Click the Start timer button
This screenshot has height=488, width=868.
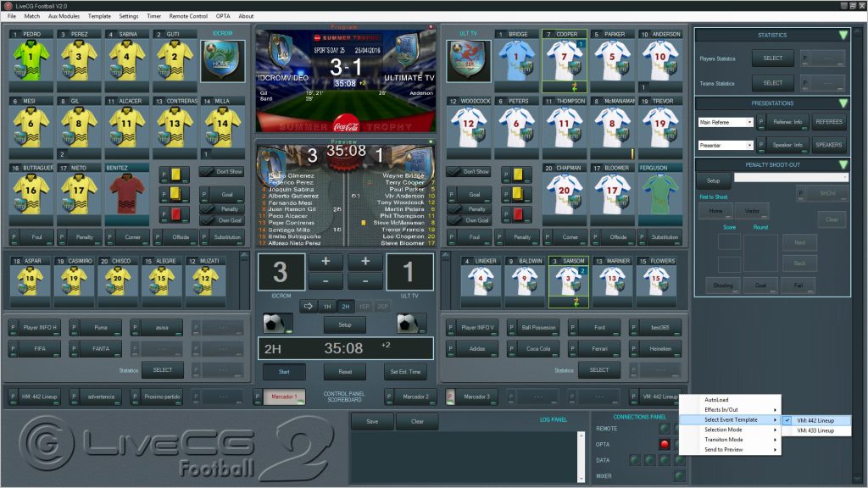[284, 372]
